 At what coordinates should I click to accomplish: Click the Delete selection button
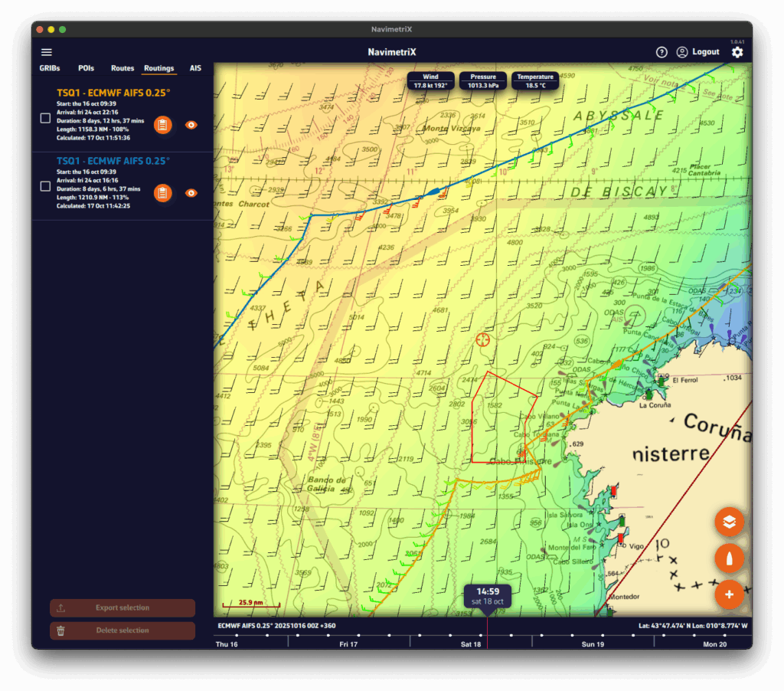click(122, 630)
